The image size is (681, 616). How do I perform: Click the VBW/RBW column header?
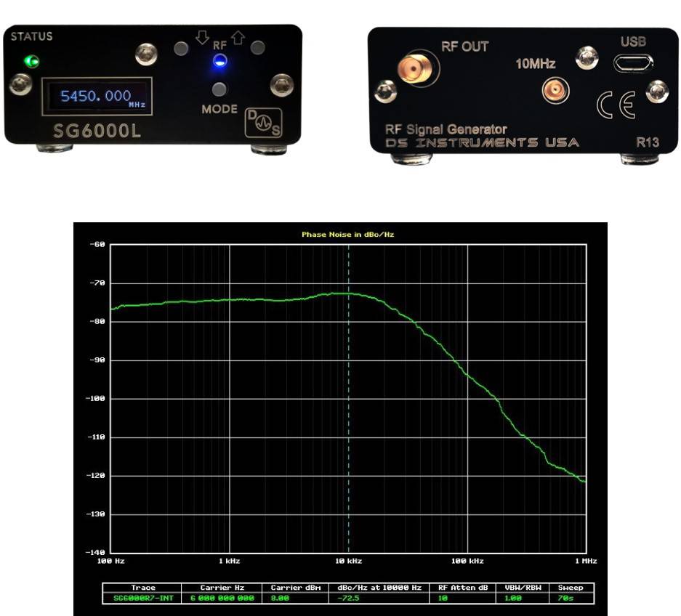[523, 588]
